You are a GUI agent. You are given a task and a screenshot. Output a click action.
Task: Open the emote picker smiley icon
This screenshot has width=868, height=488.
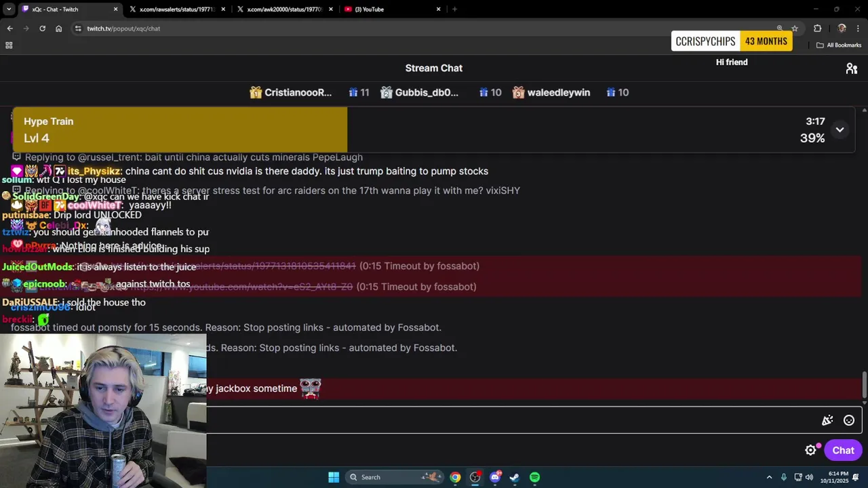(848, 420)
